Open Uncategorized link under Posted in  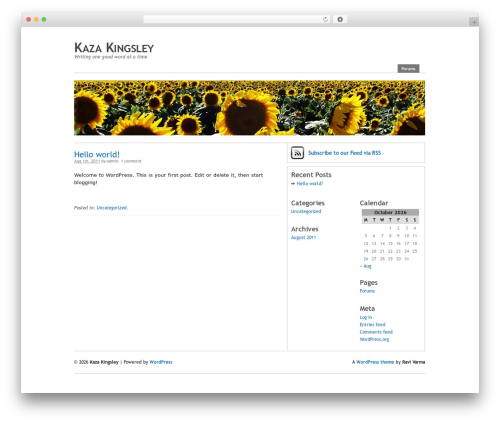111,208
